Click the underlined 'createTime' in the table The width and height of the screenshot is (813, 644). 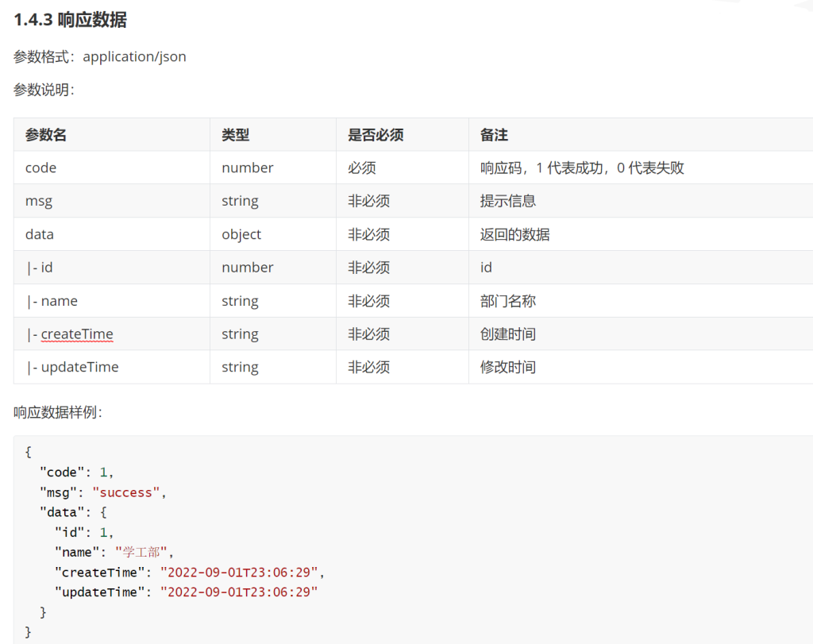[x=77, y=334]
